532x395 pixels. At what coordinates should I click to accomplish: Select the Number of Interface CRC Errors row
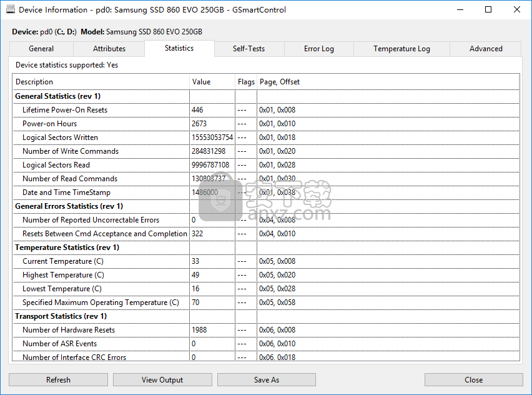[x=266, y=356]
